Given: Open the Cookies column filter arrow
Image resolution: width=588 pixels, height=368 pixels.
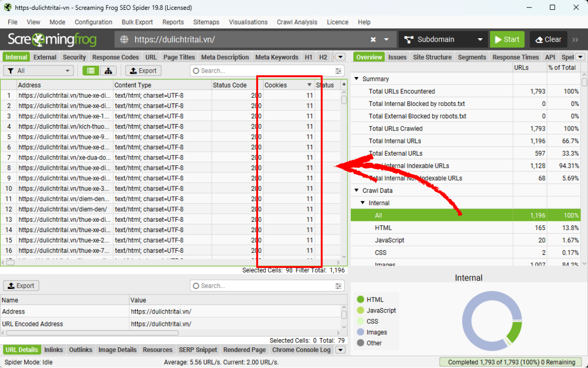Looking at the screenshot, I should [x=310, y=84].
